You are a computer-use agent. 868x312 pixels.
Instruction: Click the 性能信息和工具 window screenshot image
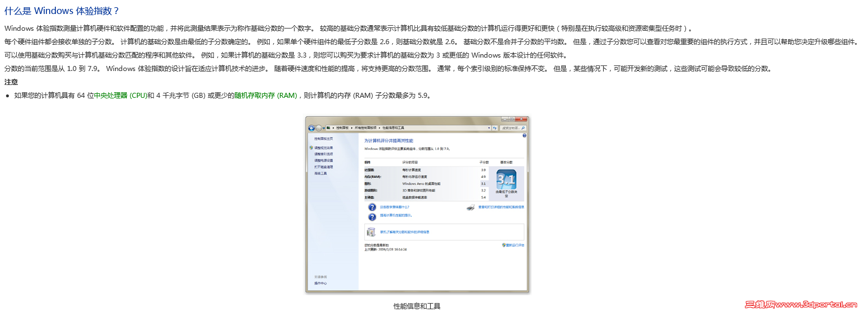click(x=417, y=205)
